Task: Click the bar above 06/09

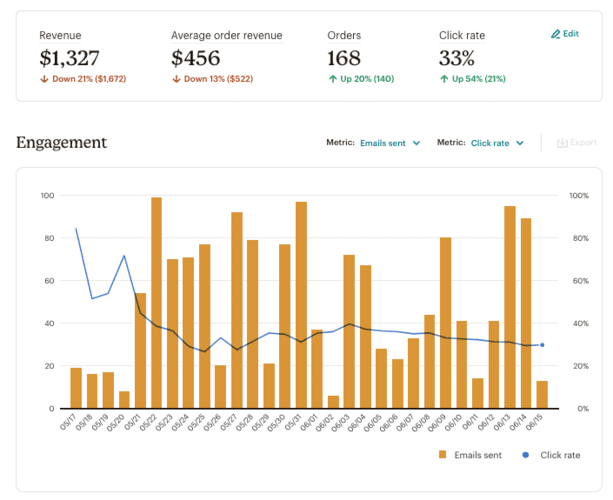Action: coord(446,323)
